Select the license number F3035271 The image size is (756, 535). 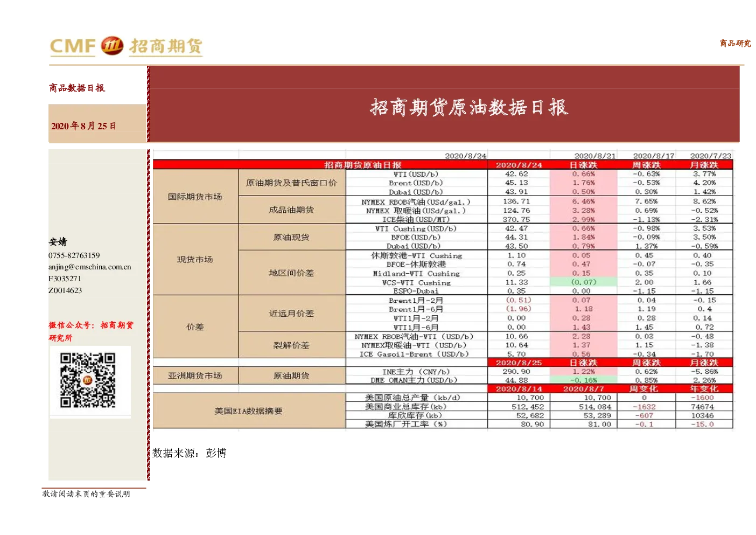[65, 279]
